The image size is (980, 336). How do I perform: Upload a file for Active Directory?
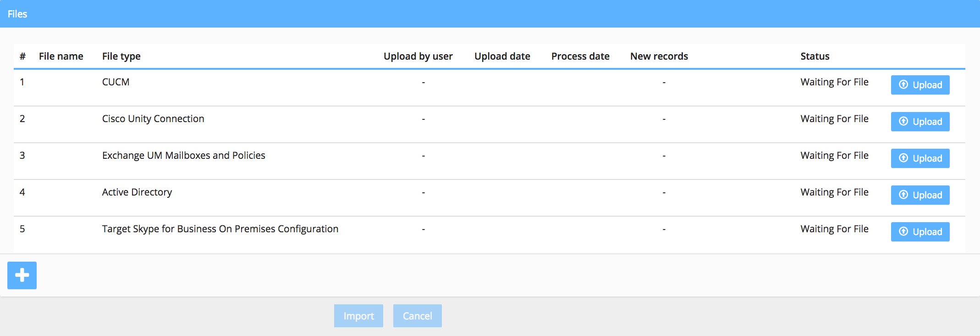click(920, 195)
